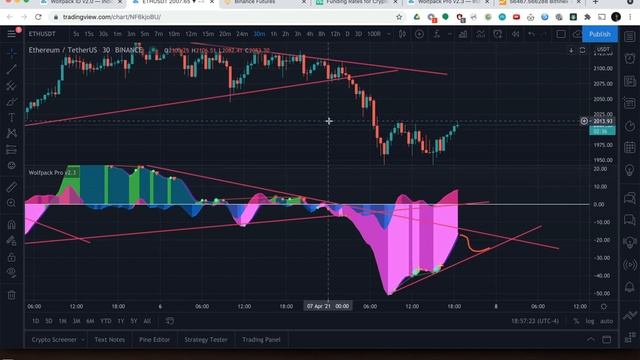Click the ETHUSDT symbol search field

43,34
